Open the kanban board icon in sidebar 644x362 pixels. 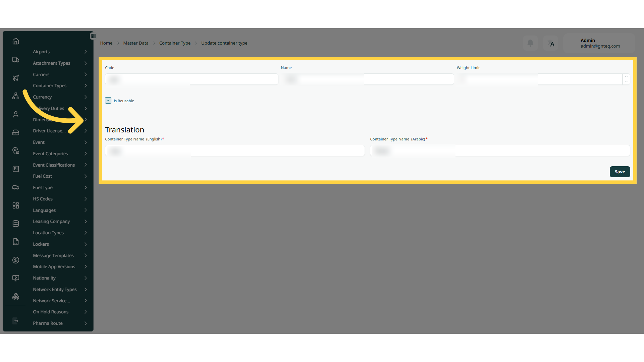pos(16,169)
